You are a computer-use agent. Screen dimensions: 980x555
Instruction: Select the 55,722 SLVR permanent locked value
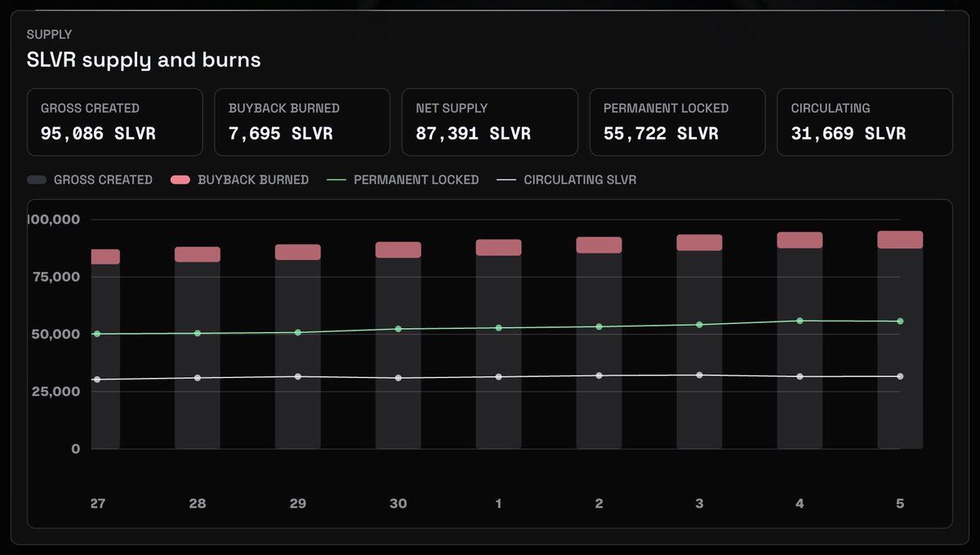(661, 134)
